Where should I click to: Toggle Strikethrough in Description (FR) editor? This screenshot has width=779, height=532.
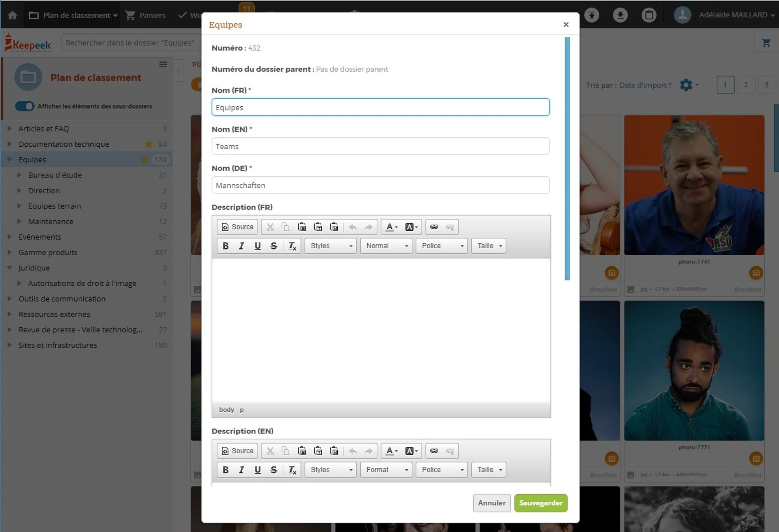pos(274,246)
